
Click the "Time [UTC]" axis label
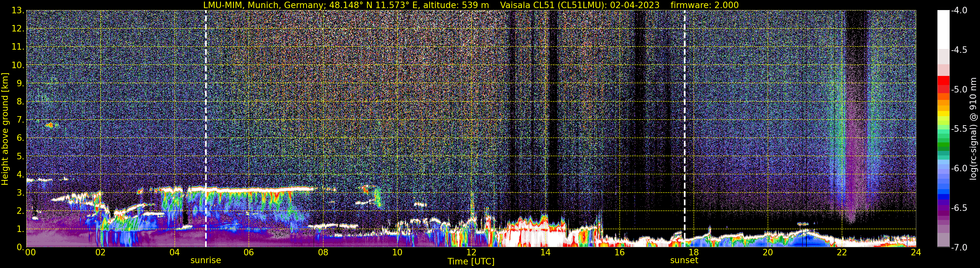[471, 261]
